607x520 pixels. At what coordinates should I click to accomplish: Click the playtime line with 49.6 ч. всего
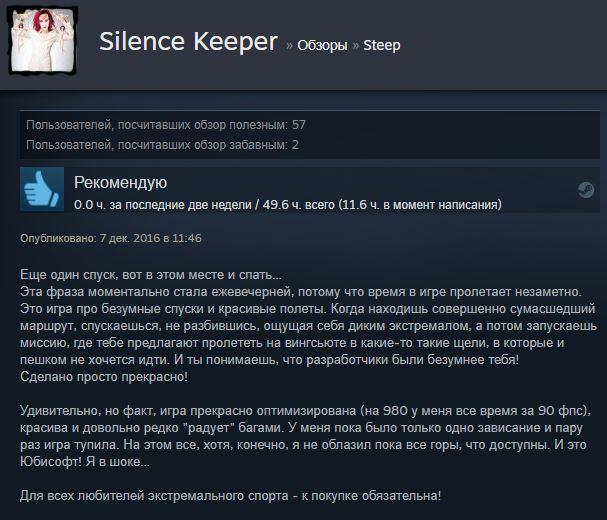click(x=288, y=204)
